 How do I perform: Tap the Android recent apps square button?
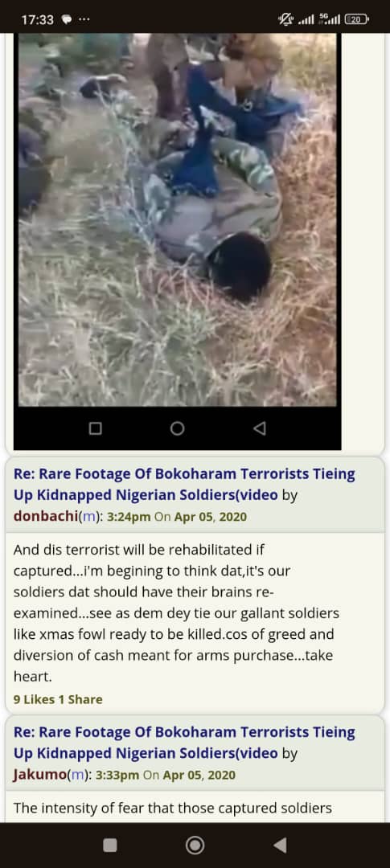(x=109, y=845)
